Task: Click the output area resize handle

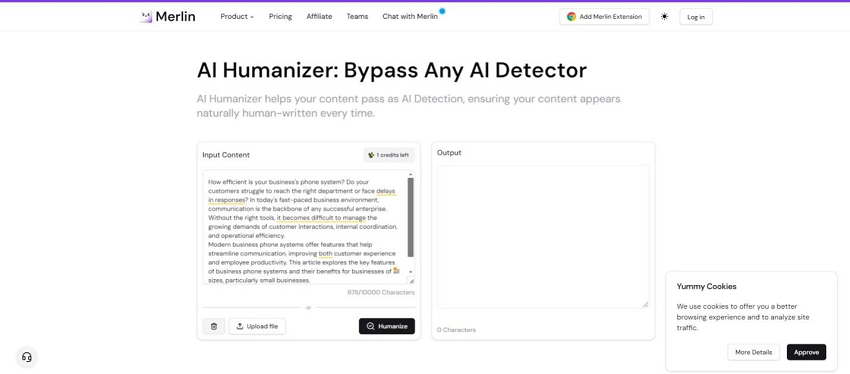Action: pos(645,305)
